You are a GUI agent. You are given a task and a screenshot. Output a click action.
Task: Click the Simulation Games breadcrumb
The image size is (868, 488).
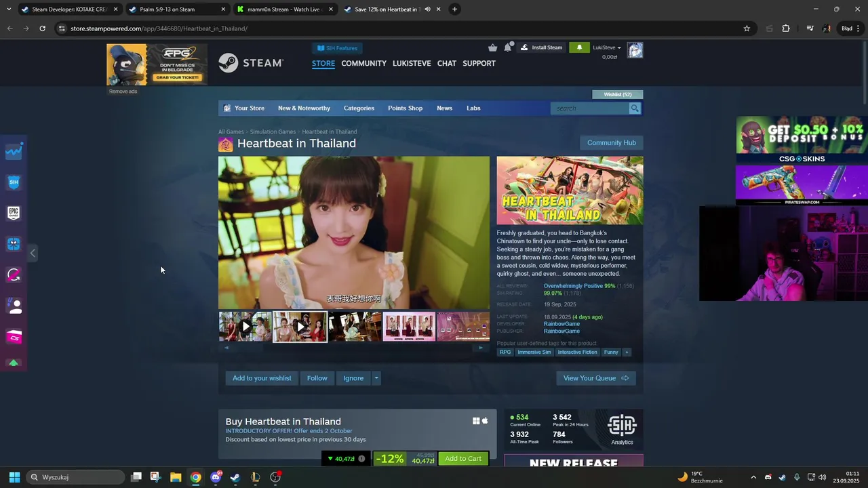(273, 132)
